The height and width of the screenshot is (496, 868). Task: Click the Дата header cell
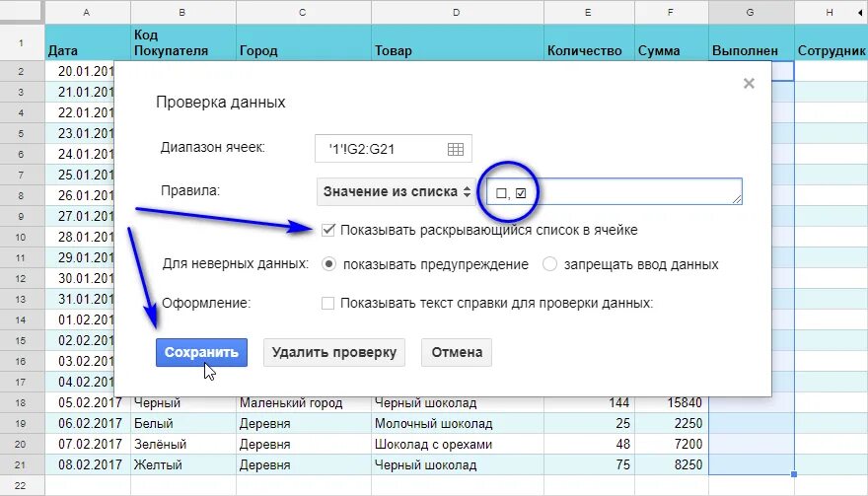(88, 42)
